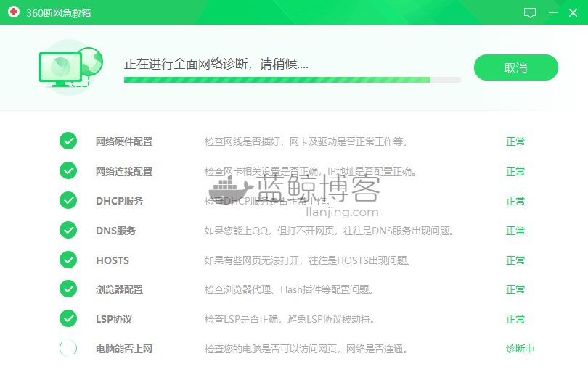Select the 网络硬件配置 item label
The image size is (588, 388).
124,141
